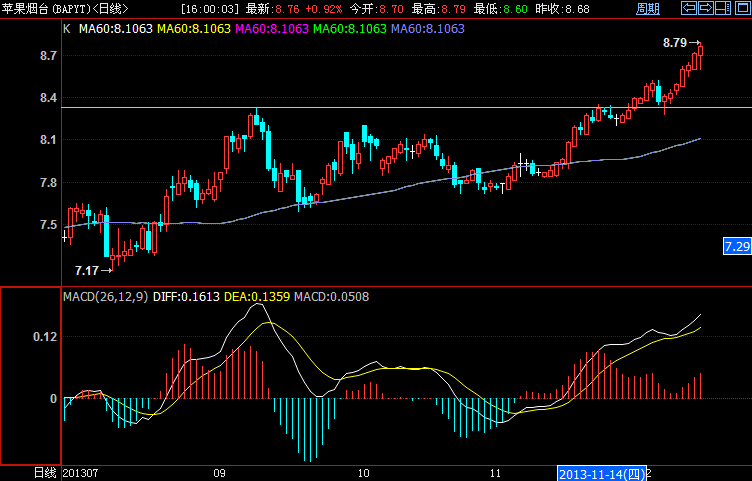Click the 09 month axis label
The height and width of the screenshot is (481, 752).
[x=219, y=473]
